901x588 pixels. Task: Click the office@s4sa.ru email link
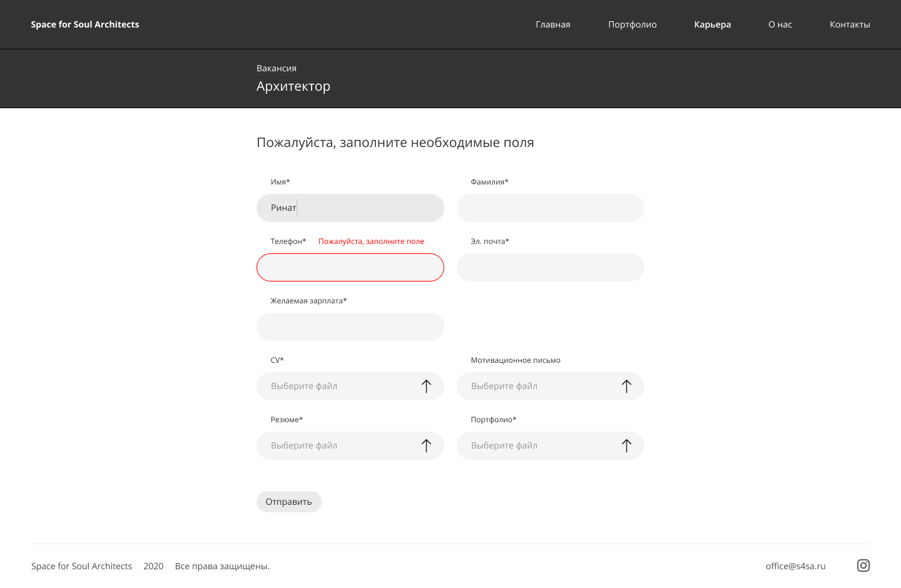(796, 566)
